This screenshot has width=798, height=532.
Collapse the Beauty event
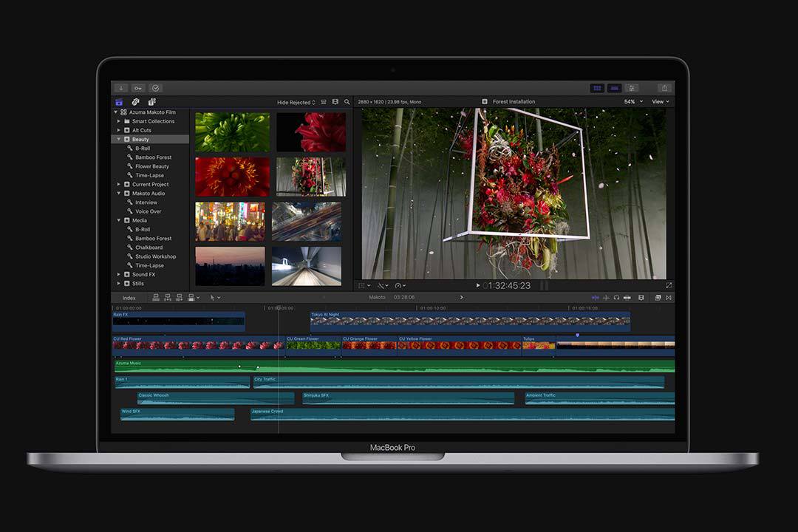pyautogui.click(x=118, y=139)
